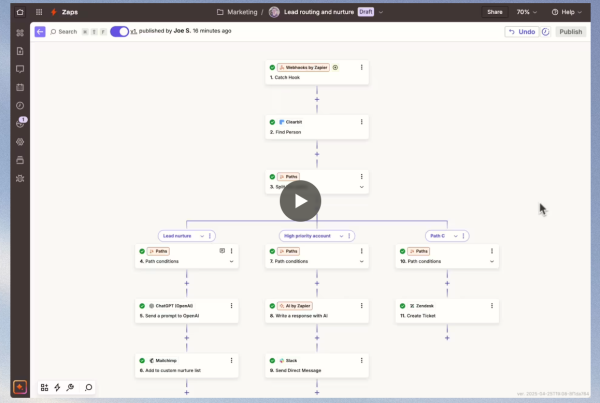Click the magnifier icon in bottom toolbar
Image resolution: width=600 pixels, height=403 pixels.
pyautogui.click(x=88, y=387)
